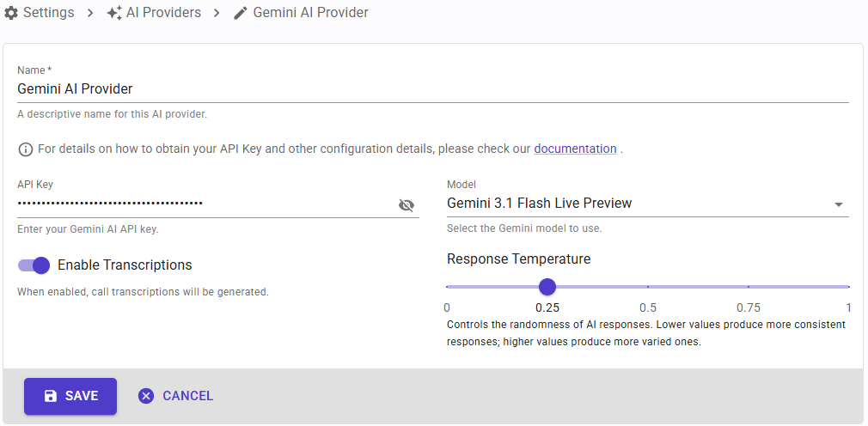Click the Settings gear icon in breadcrumb
Image resolution: width=868 pixels, height=426 pixels.
tap(11, 13)
